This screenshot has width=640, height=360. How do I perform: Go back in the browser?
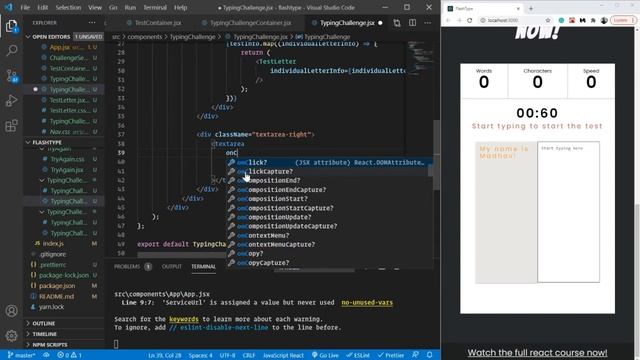[448, 20]
